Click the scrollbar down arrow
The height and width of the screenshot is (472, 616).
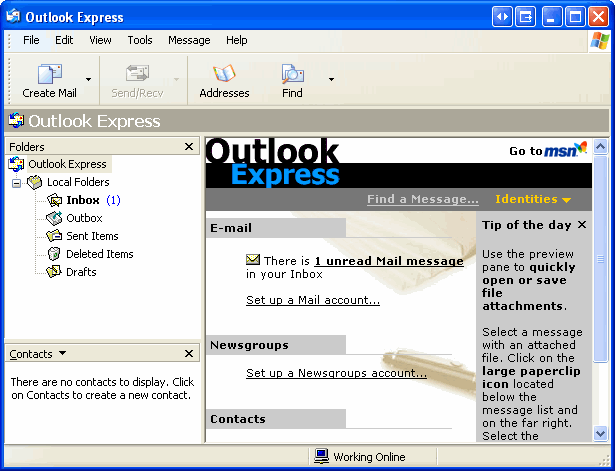click(600, 433)
